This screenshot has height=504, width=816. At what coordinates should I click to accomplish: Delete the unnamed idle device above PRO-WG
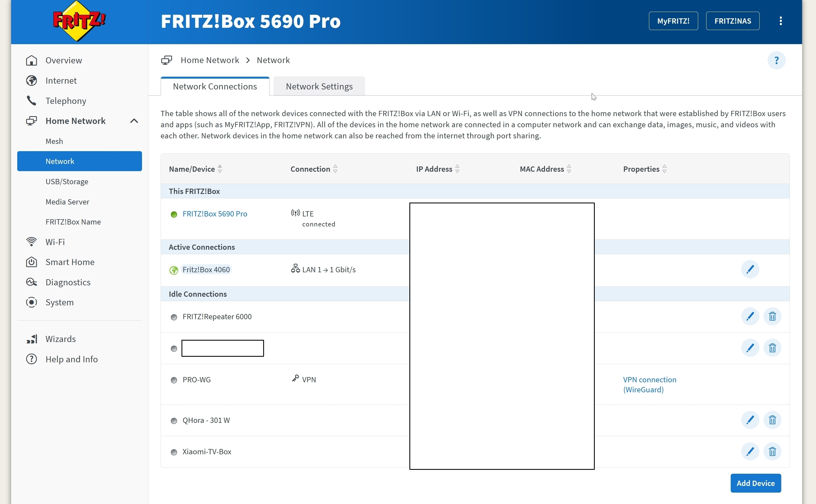pyautogui.click(x=772, y=348)
